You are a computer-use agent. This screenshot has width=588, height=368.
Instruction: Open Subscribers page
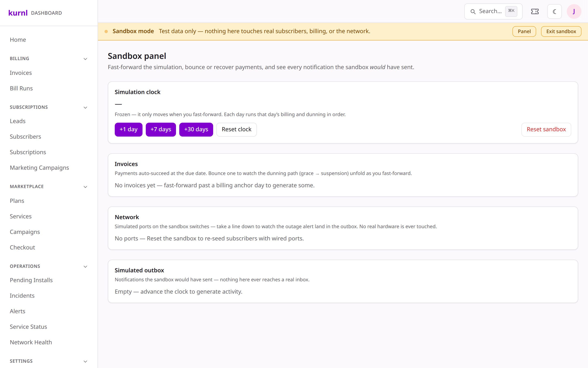tap(25, 137)
